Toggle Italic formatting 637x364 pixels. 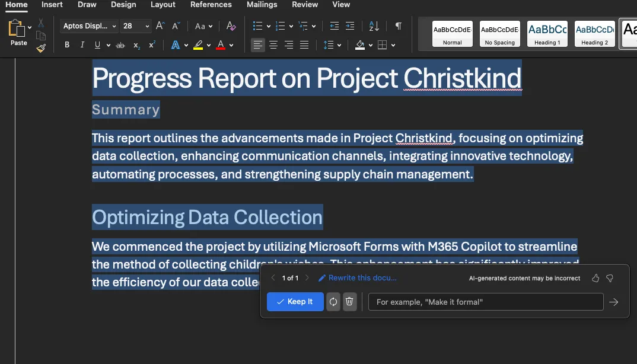[82, 45]
